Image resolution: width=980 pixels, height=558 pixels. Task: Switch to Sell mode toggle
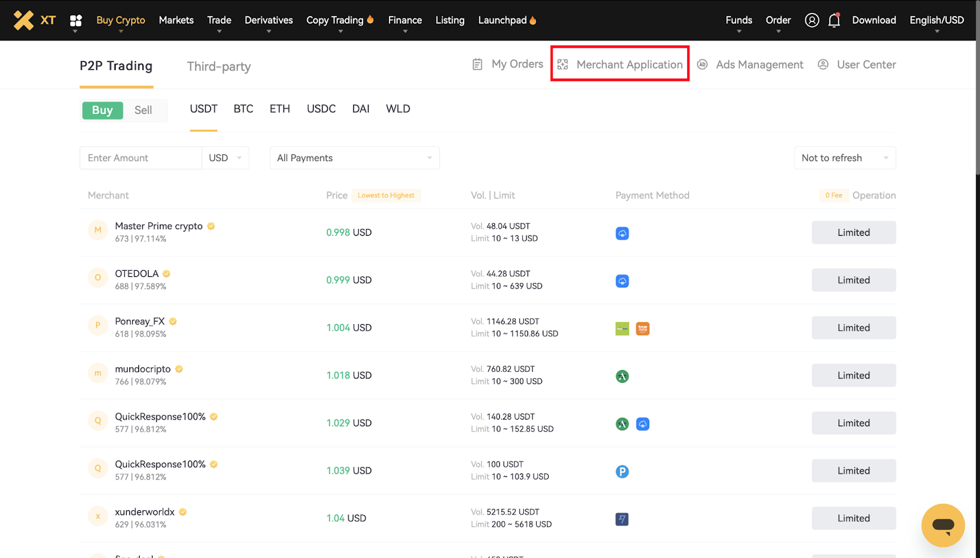pyautogui.click(x=143, y=110)
